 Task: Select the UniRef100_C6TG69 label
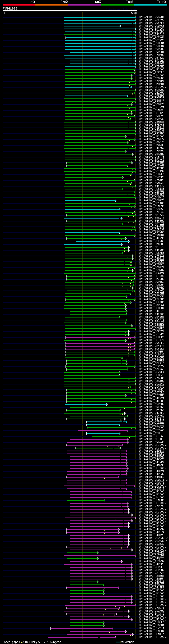152,436
